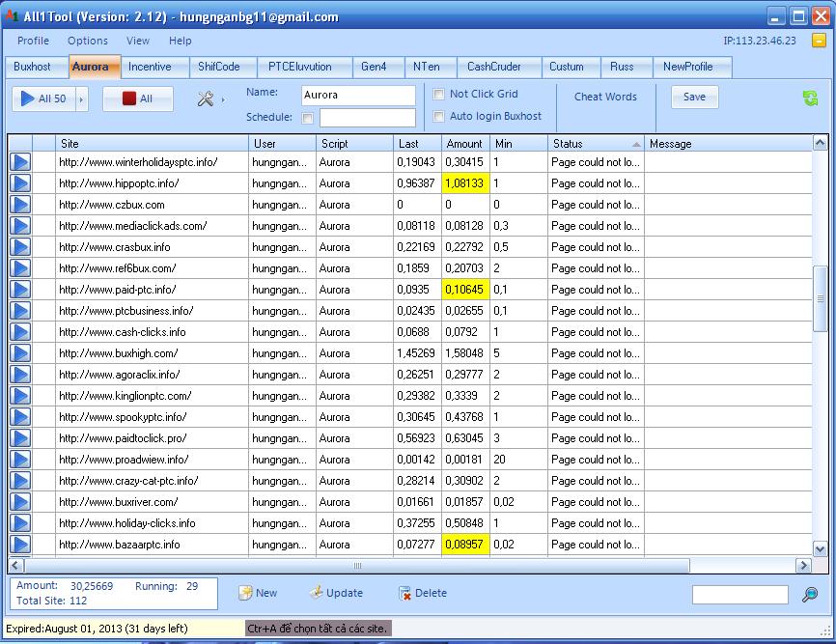
Task: Click the vertical scrollbar thumb
Action: click(821, 299)
